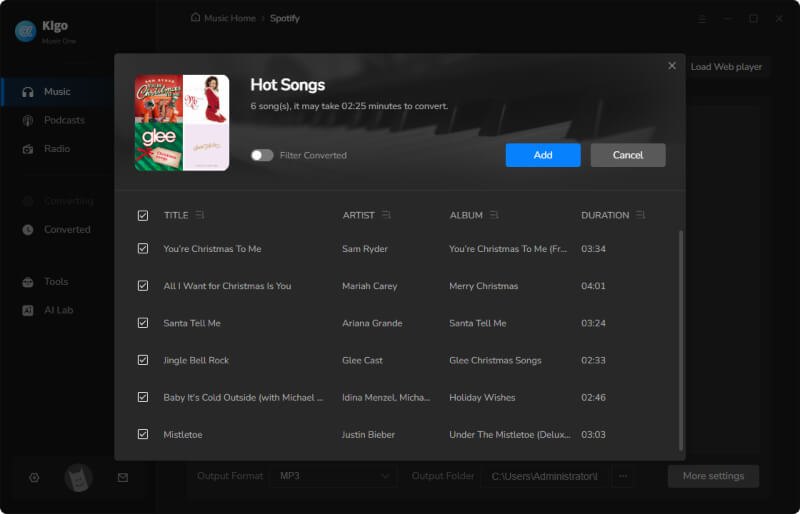Click album Glee Christmas Songs
The height and width of the screenshot is (514, 800).
[495, 360]
